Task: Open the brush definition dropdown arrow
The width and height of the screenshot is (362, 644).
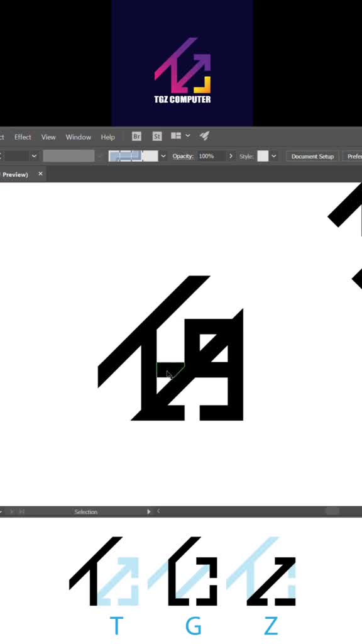Action: click(x=163, y=156)
